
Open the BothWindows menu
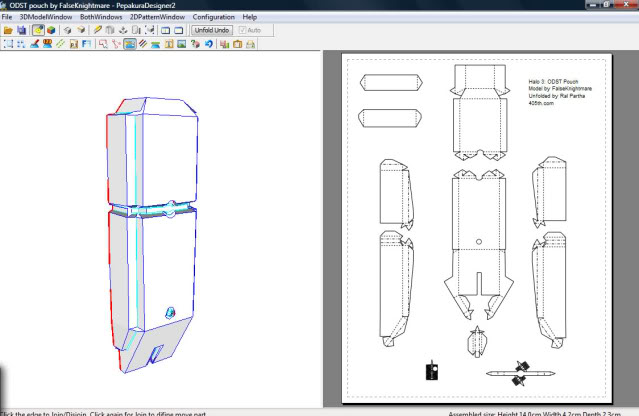tap(101, 17)
